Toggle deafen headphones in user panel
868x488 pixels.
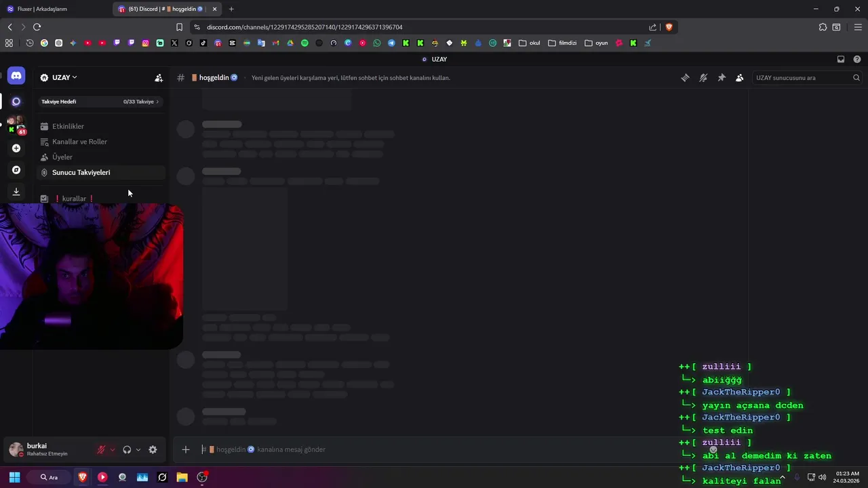pos(127,449)
